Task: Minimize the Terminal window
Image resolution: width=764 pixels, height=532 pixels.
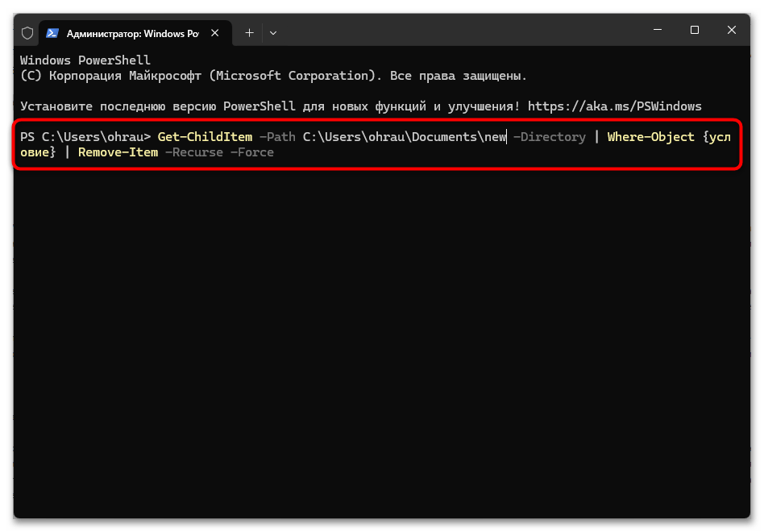Action: 658,30
